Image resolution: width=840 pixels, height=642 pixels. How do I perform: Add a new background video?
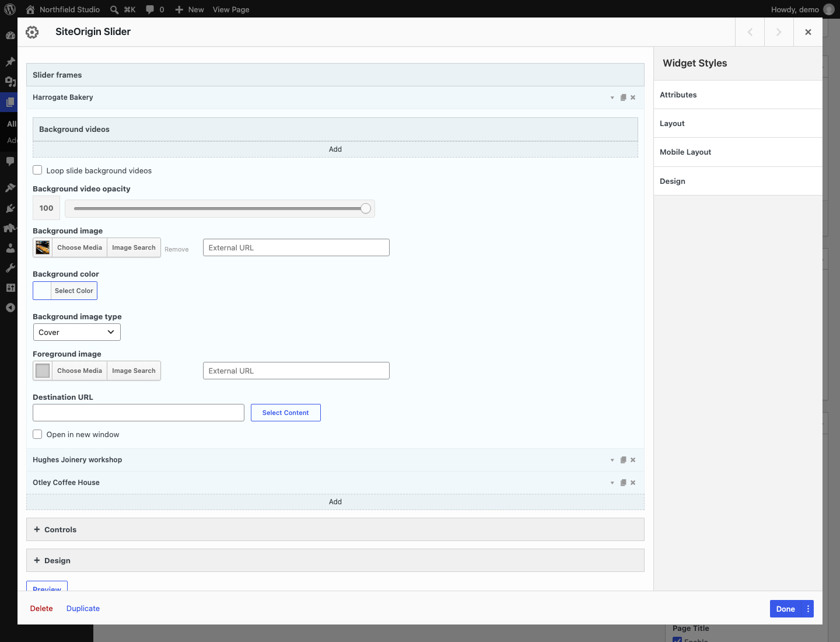coord(335,149)
